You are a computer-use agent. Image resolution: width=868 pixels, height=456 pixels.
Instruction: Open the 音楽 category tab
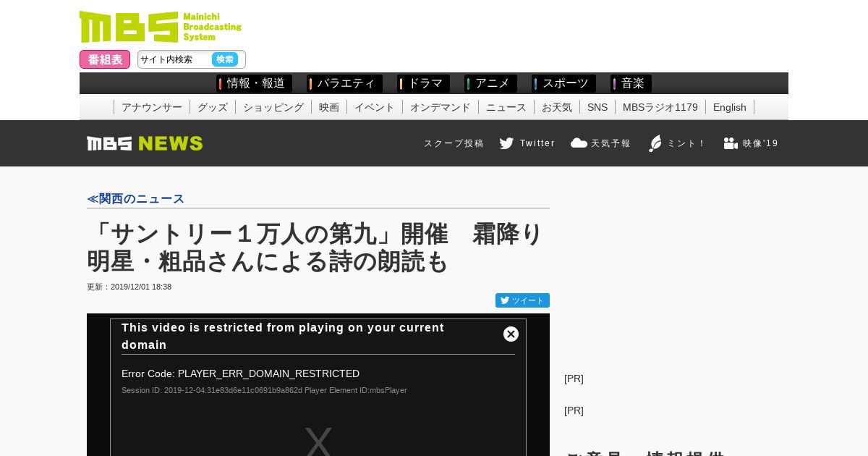click(x=631, y=83)
